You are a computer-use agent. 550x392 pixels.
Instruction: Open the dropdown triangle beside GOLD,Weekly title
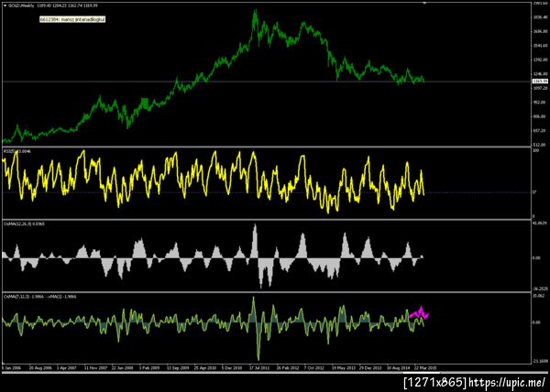click(x=5, y=5)
